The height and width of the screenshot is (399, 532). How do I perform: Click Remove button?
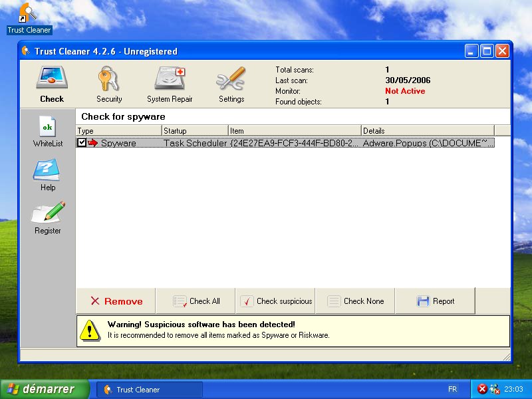[116, 301]
